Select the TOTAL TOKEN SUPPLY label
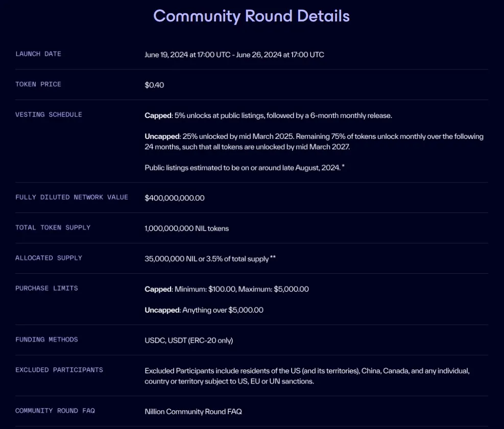The height and width of the screenshot is (429, 504). click(53, 228)
